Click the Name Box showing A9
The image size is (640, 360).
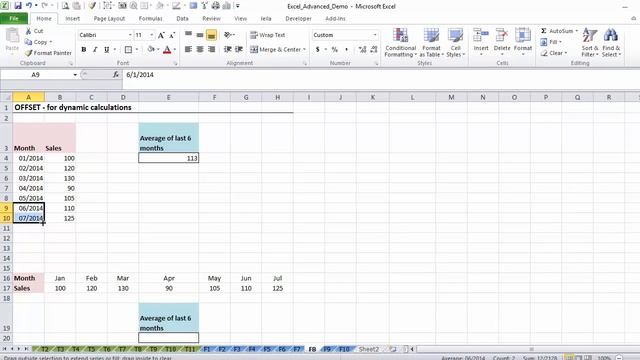(36, 75)
